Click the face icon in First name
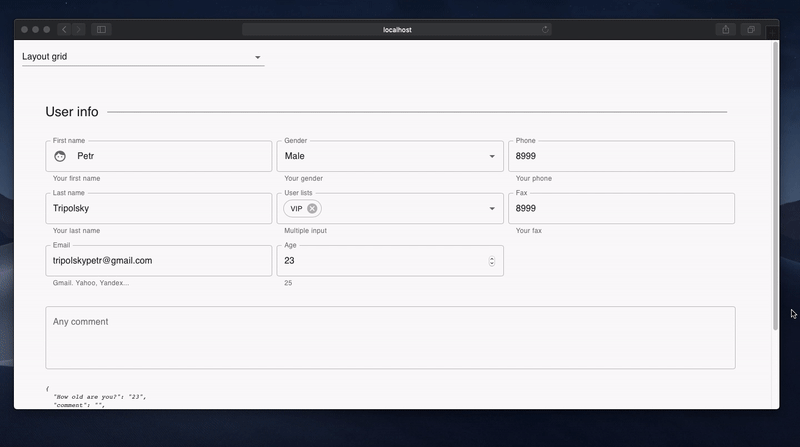The image size is (800, 447). click(x=60, y=156)
